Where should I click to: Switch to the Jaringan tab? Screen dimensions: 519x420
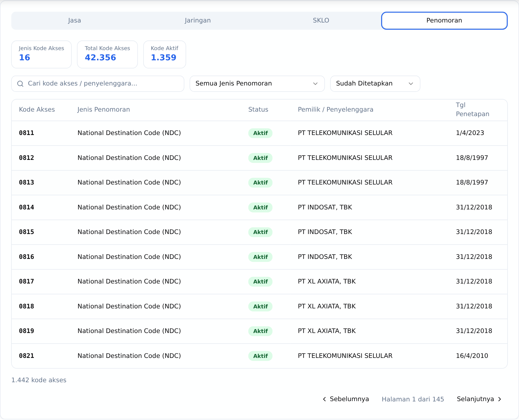pos(198,21)
